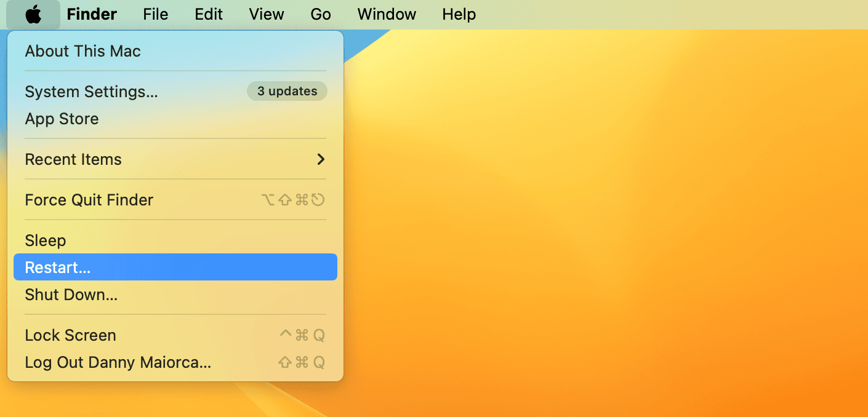868x417 pixels.
Task: Choose Force Quit Finder
Action: point(89,200)
